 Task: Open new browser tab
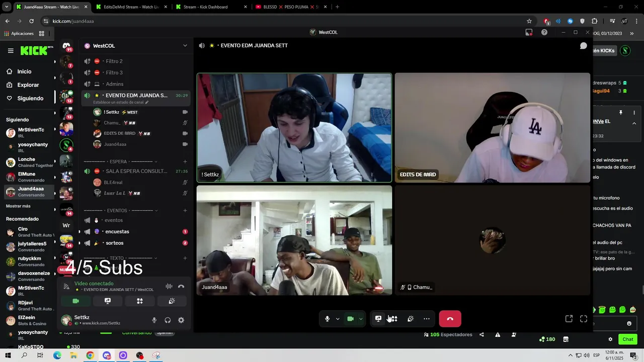(x=337, y=7)
